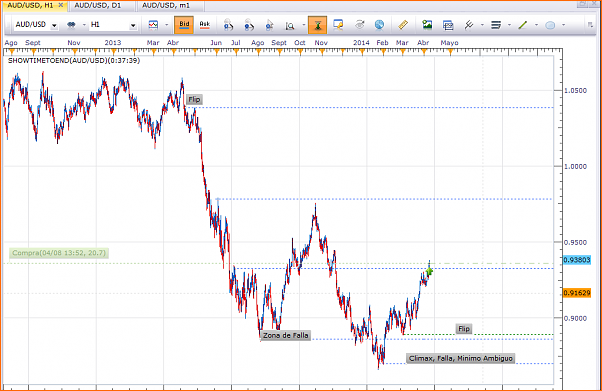Viewport: 602px width, 391px height.
Task: Expand the pitchfork tool options arrow
Action: (x=482, y=25)
